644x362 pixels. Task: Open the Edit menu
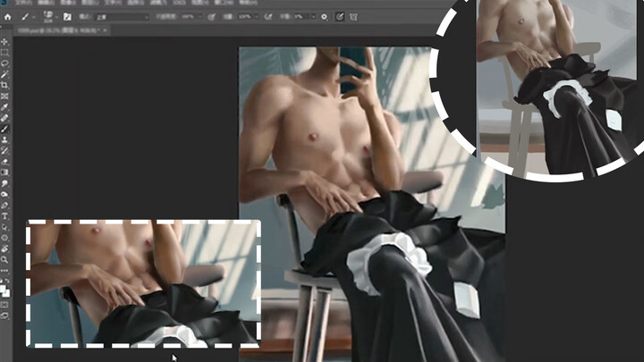tap(46, 3)
